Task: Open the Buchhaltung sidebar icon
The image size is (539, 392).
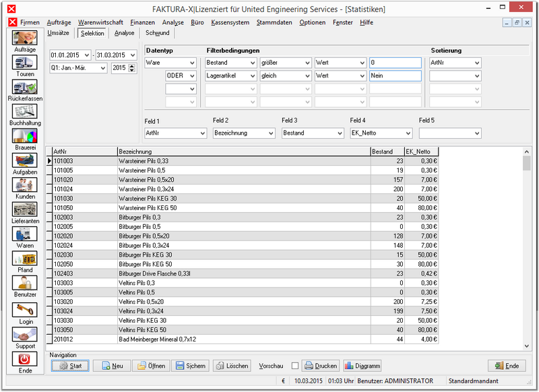Action: tap(25, 111)
